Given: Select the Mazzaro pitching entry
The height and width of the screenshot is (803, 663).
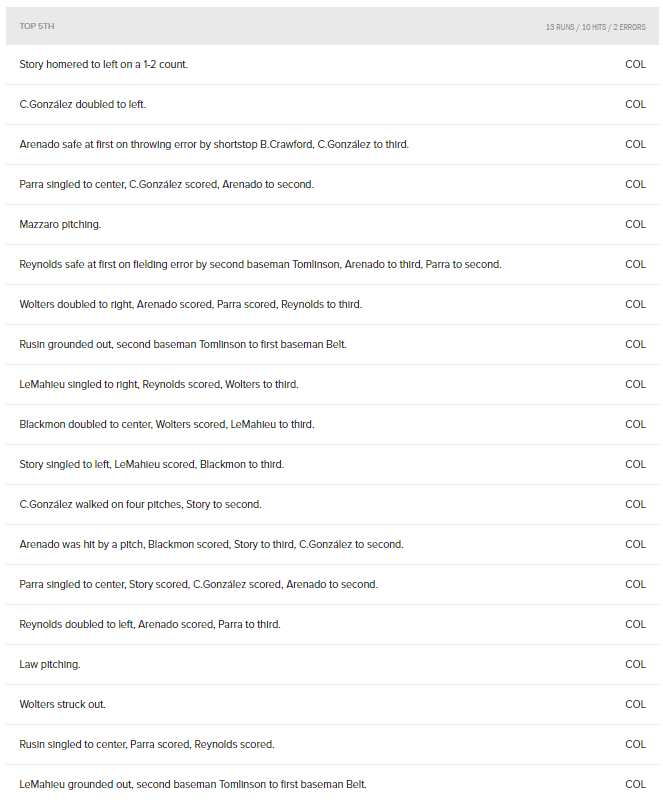Looking at the screenshot, I should coord(60,224).
